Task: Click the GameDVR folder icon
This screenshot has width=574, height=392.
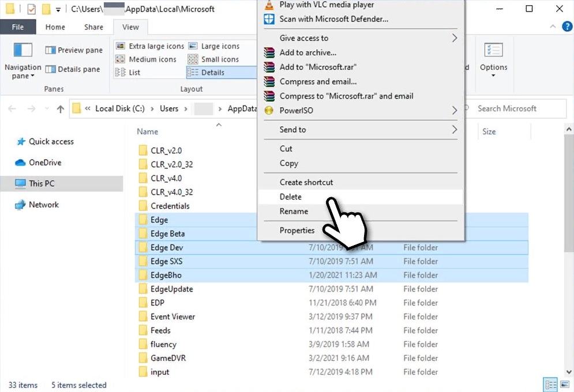Action: 142,357
